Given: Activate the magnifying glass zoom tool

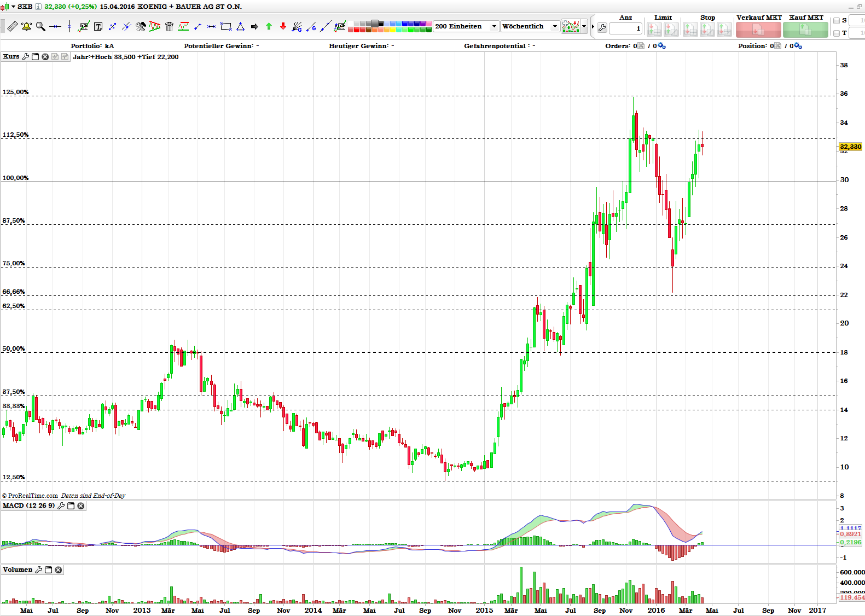Looking at the screenshot, I should 40,26.
